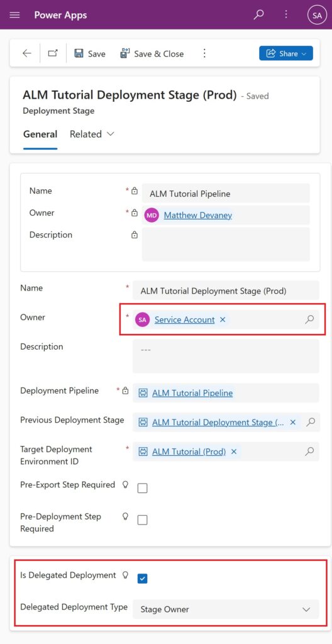Click Save & Close
The width and height of the screenshot is (332, 644).
152,54
